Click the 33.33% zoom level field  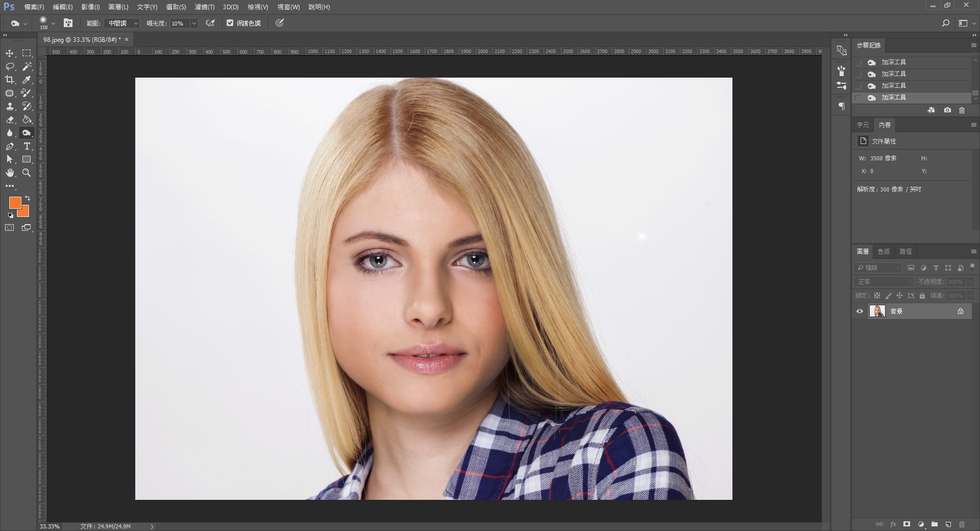point(50,526)
